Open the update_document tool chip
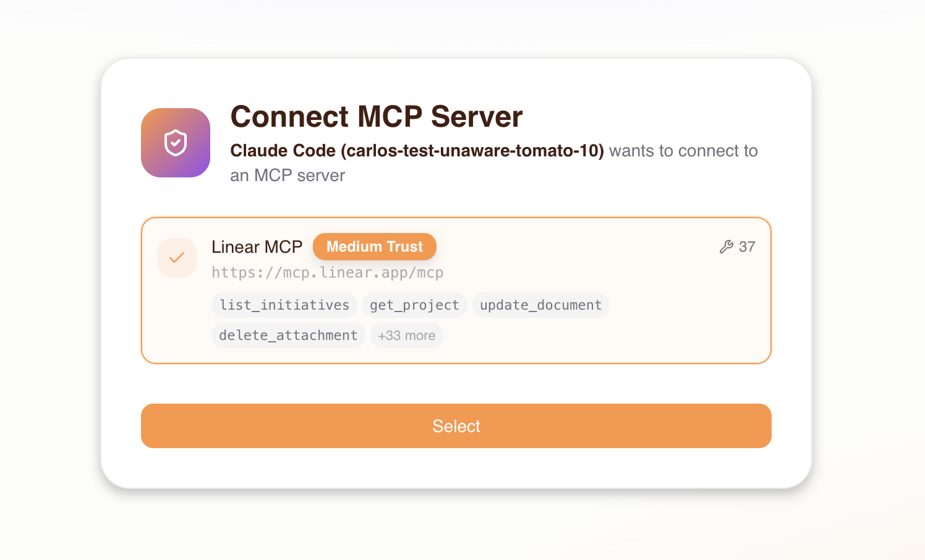The height and width of the screenshot is (560, 925). tap(540, 305)
